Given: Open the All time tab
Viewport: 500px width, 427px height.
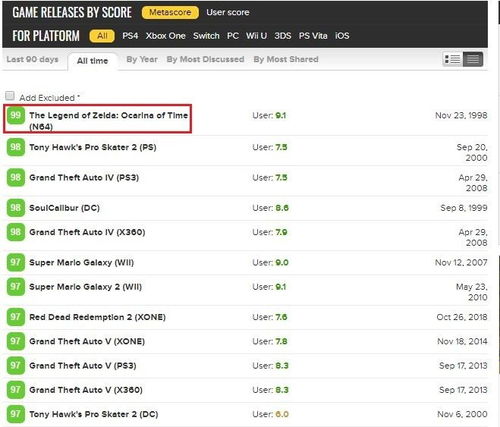Looking at the screenshot, I should click(x=92, y=61).
